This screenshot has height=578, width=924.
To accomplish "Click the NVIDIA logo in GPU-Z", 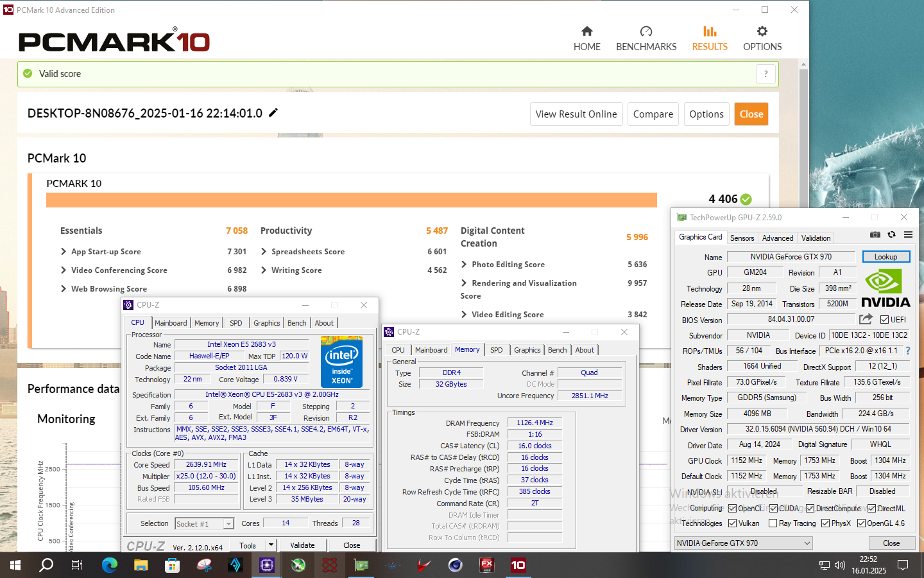I will (886, 288).
